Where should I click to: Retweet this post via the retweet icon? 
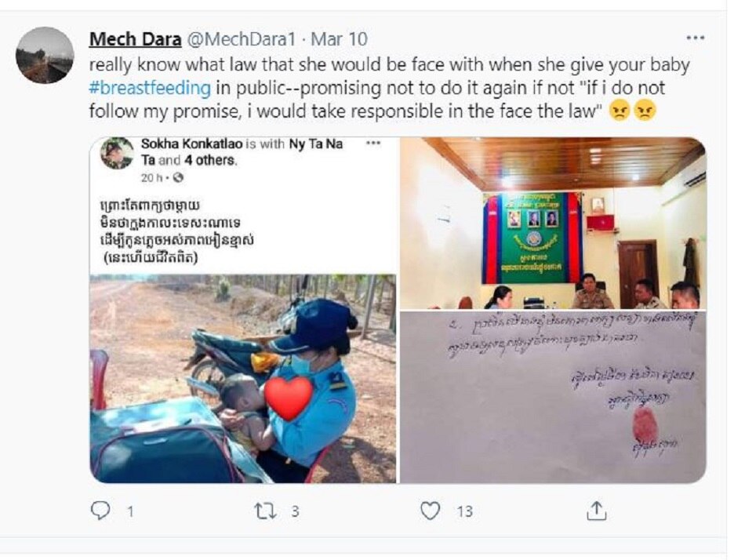tap(265, 511)
